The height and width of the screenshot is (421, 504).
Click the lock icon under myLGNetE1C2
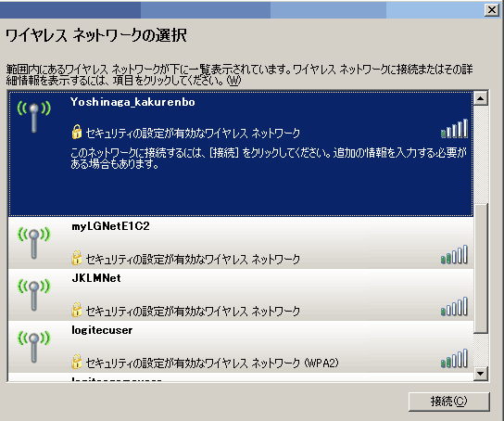click(x=77, y=258)
